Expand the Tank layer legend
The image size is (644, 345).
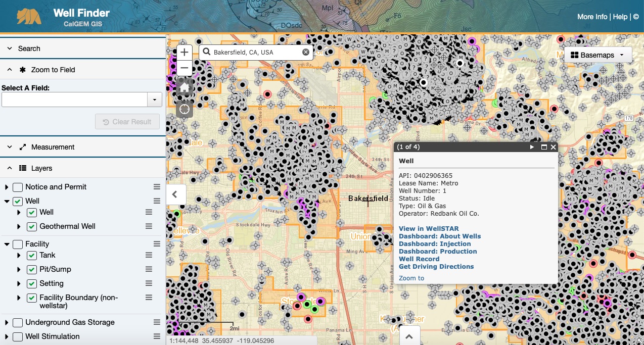(x=19, y=255)
